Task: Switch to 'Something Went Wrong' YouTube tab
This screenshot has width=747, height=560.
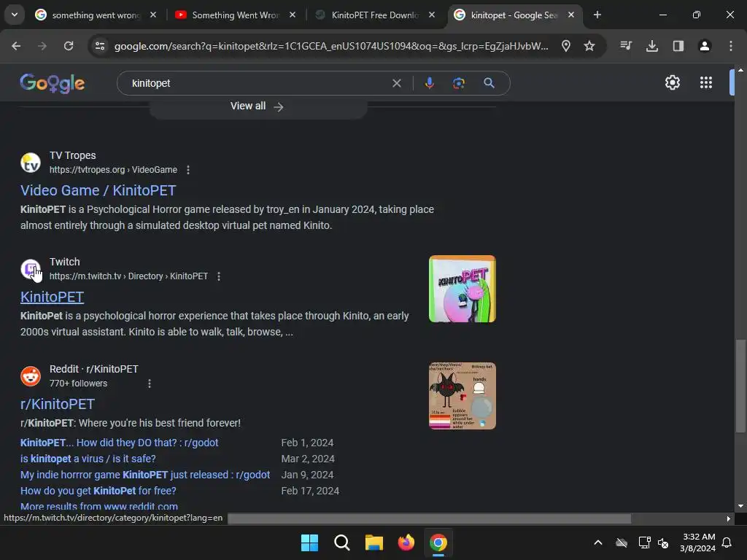Action: (236, 15)
